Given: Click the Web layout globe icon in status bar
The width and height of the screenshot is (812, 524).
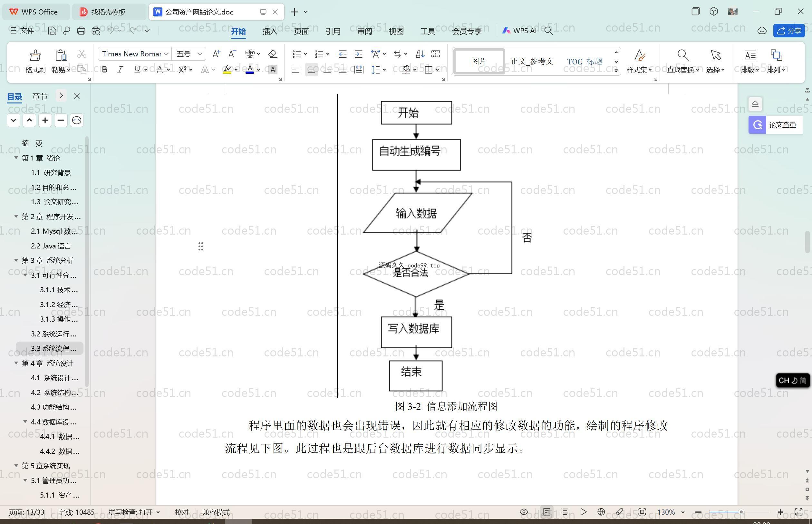Looking at the screenshot, I should pyautogui.click(x=601, y=512).
